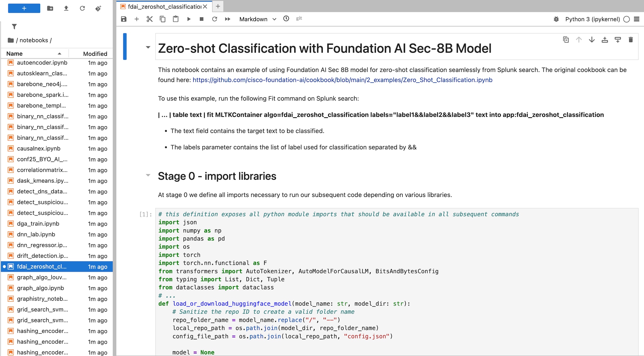This screenshot has height=356, width=644.
Task: Sort files by the Modified column
Action: tap(95, 54)
